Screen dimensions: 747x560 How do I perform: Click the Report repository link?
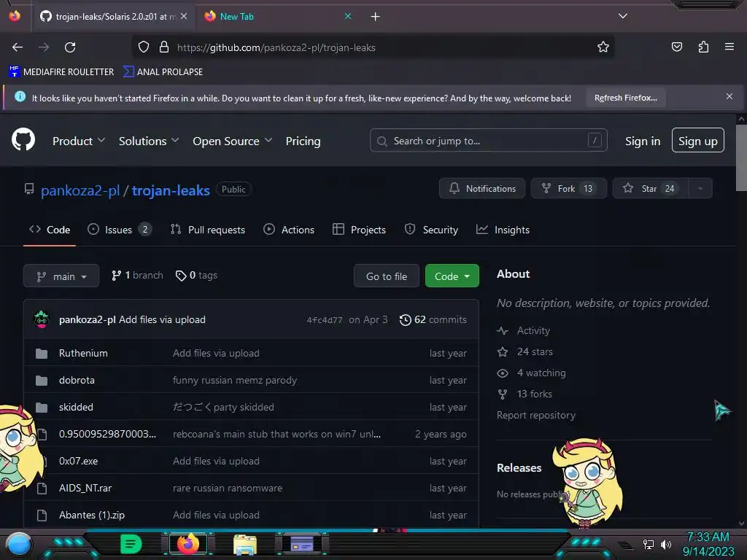pyautogui.click(x=536, y=415)
